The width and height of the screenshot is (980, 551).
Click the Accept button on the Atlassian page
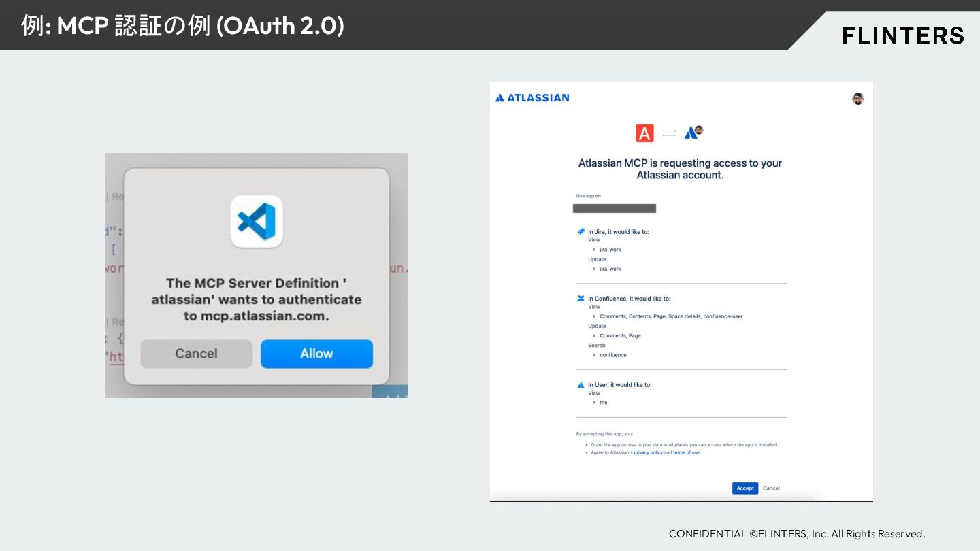click(745, 488)
